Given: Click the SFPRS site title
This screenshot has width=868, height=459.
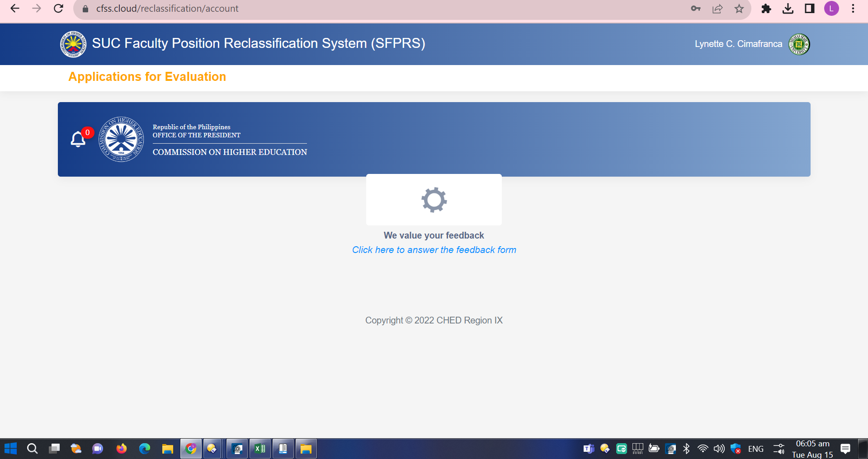Looking at the screenshot, I should tap(258, 43).
